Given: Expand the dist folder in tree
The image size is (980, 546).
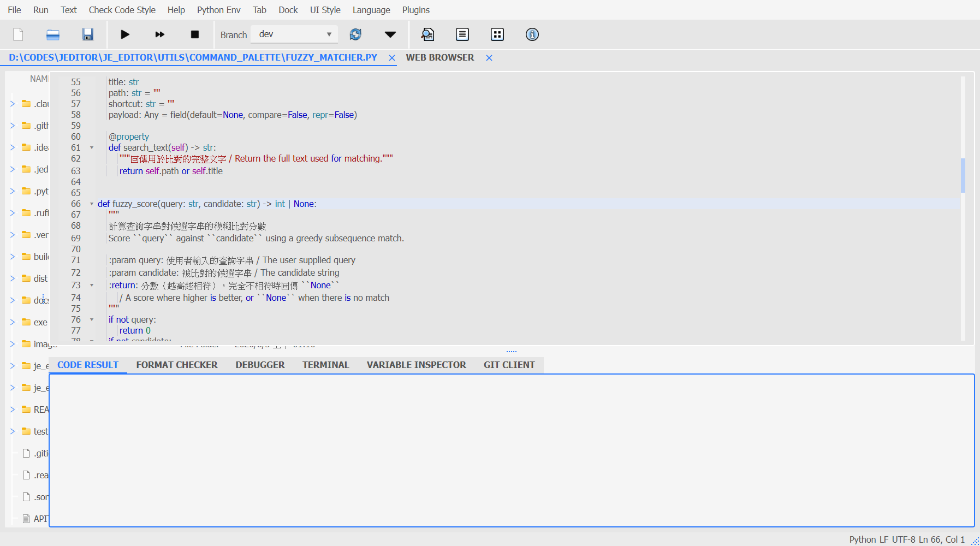Looking at the screenshot, I should coord(13,278).
